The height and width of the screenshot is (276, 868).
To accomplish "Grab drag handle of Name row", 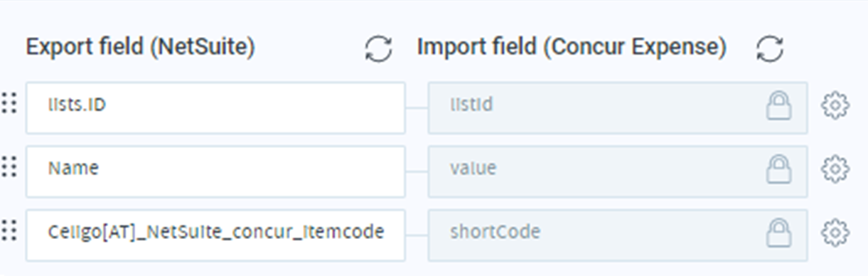I will point(9,168).
